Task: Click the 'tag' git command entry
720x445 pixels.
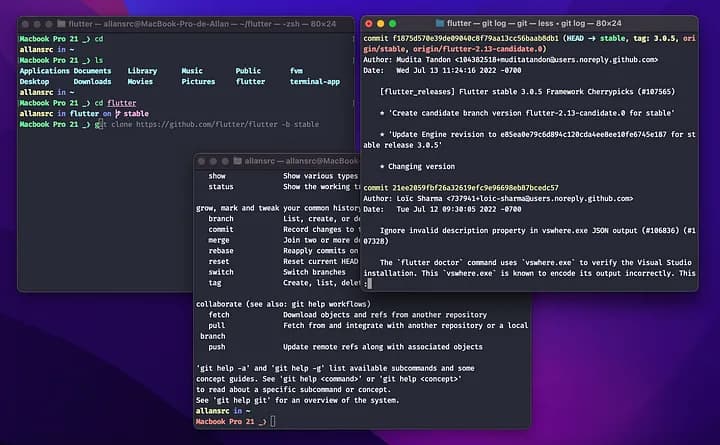Action: (x=214, y=283)
